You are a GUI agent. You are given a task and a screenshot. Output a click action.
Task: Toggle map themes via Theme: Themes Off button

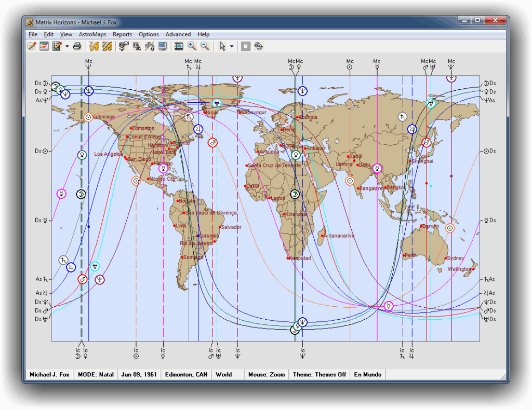(x=319, y=374)
